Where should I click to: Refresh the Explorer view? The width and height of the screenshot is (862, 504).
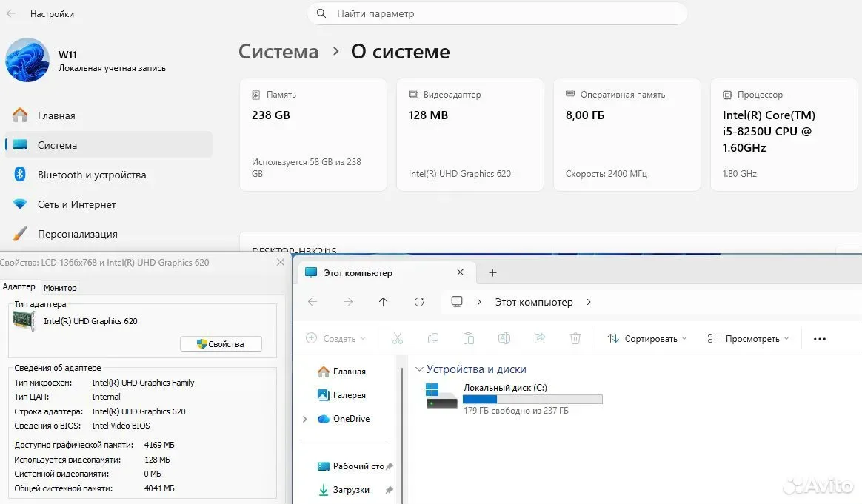tap(419, 302)
